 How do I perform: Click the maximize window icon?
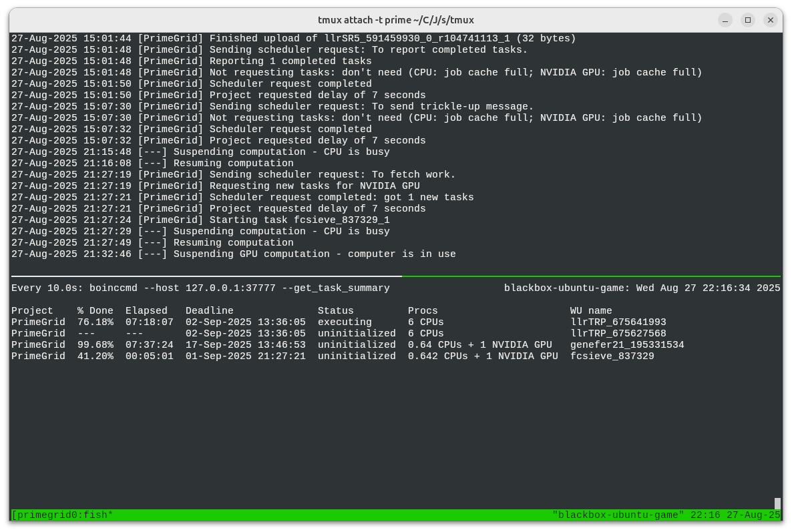tap(748, 20)
